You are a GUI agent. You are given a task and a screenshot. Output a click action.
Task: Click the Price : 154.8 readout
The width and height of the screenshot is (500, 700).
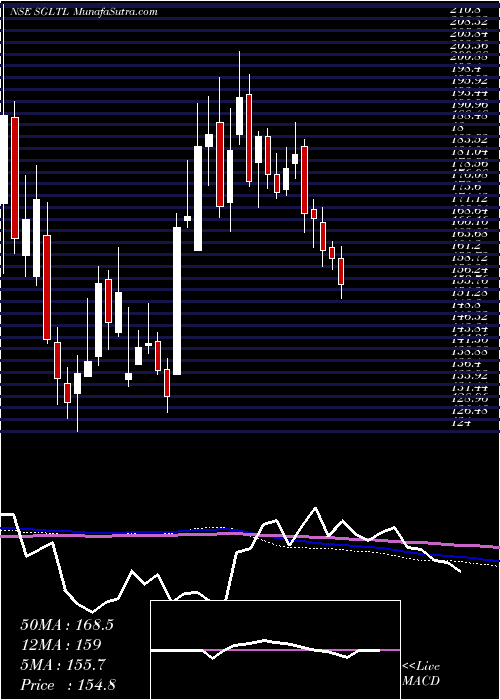68,685
